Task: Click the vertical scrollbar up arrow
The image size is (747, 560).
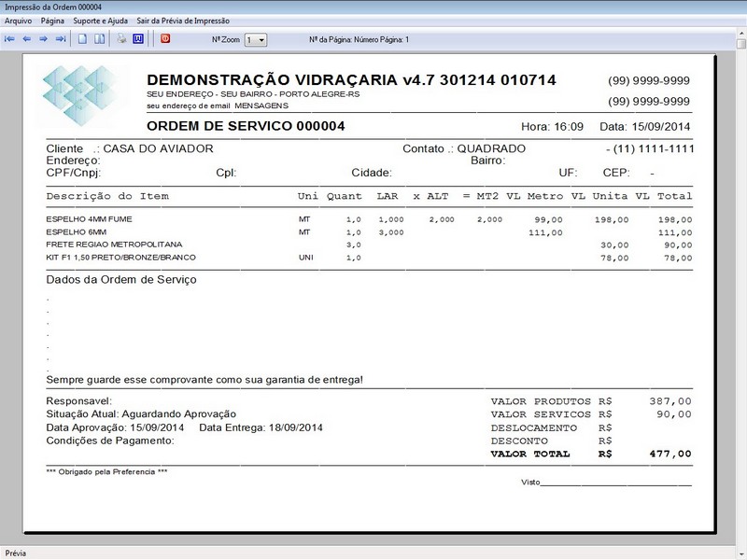Action: (x=740, y=33)
